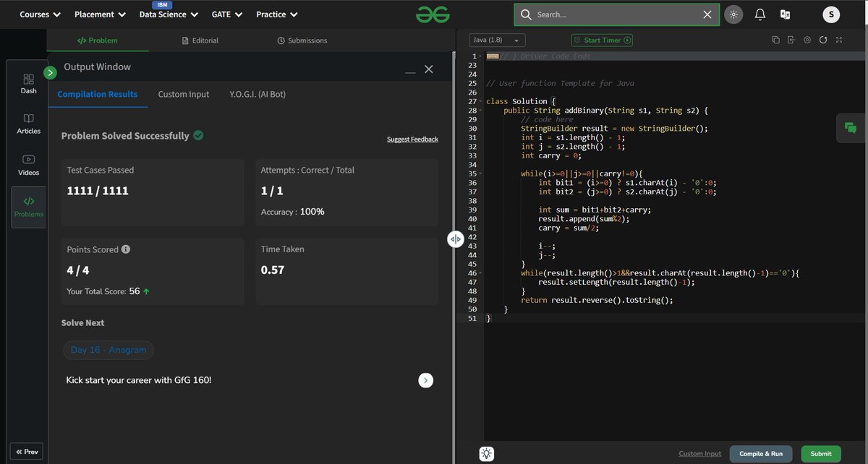Click the info icon beside Points Scored

(126, 249)
